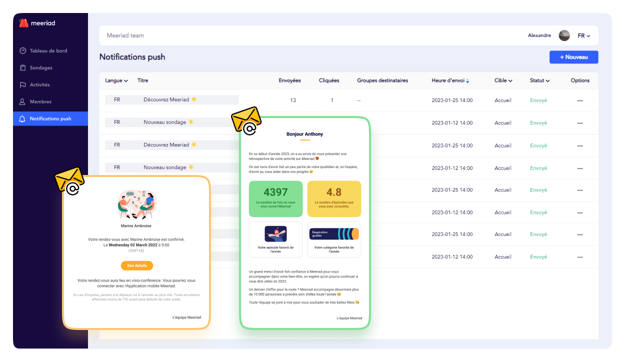Click the user name Alexandre
This screenshot has height=364, width=626.
(x=539, y=35)
